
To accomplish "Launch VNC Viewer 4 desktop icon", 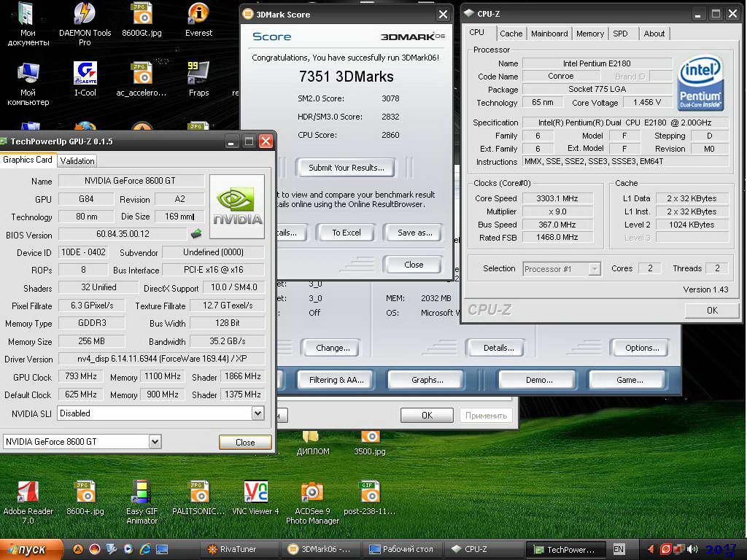I will 255,497.
